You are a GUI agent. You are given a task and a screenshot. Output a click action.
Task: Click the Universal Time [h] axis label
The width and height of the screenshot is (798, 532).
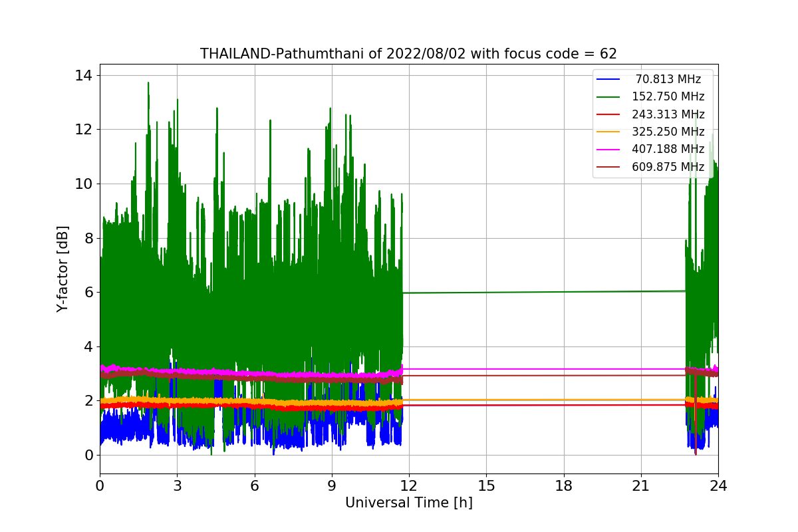pyautogui.click(x=409, y=503)
